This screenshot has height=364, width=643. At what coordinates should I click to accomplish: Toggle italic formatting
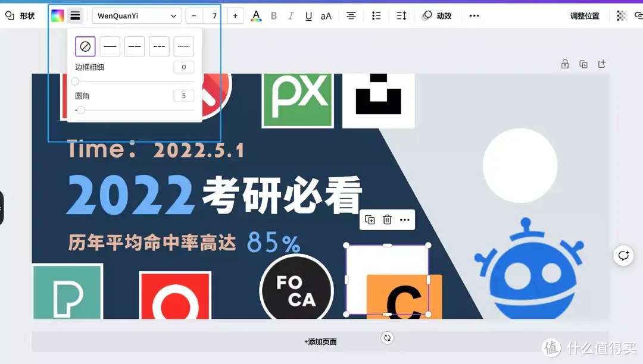coord(291,16)
